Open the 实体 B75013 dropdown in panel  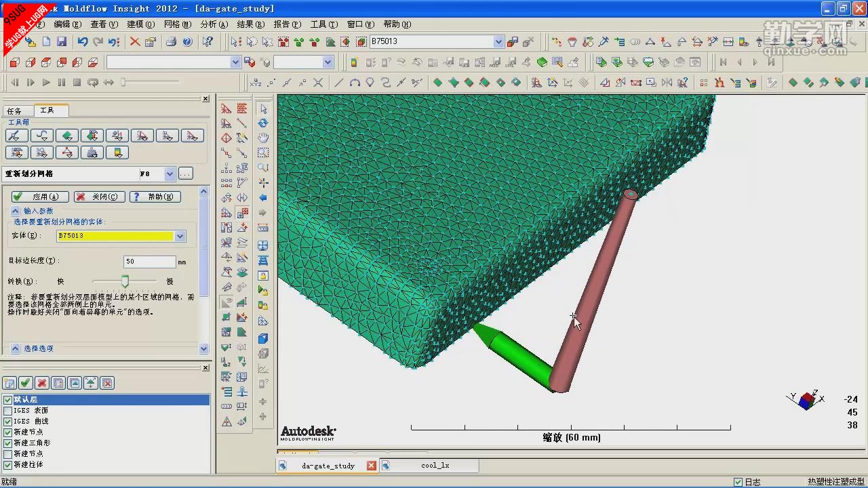[180, 236]
